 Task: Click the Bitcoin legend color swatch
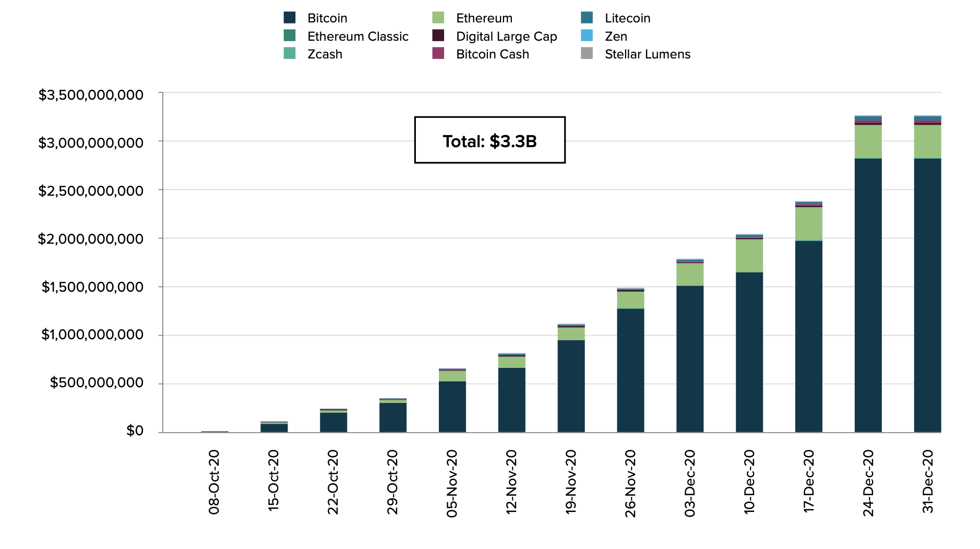(290, 18)
